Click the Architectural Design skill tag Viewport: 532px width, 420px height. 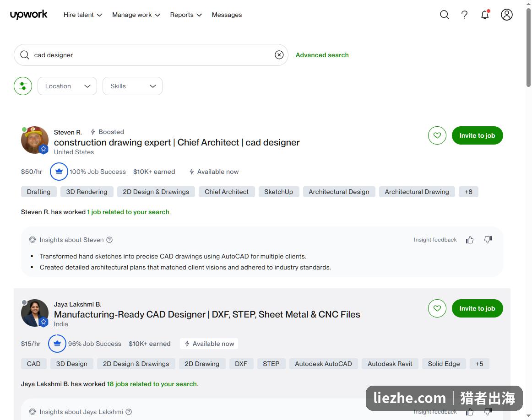[x=339, y=192]
